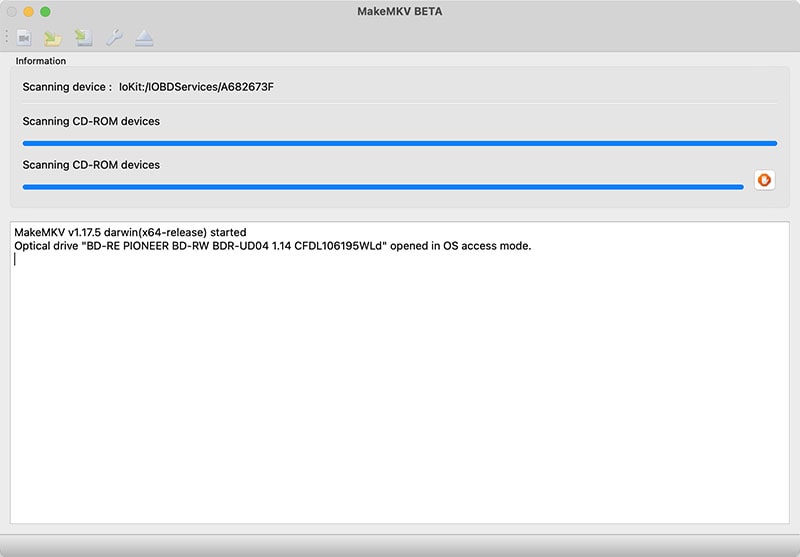
Task: Click the Information group label
Action: coord(41,61)
